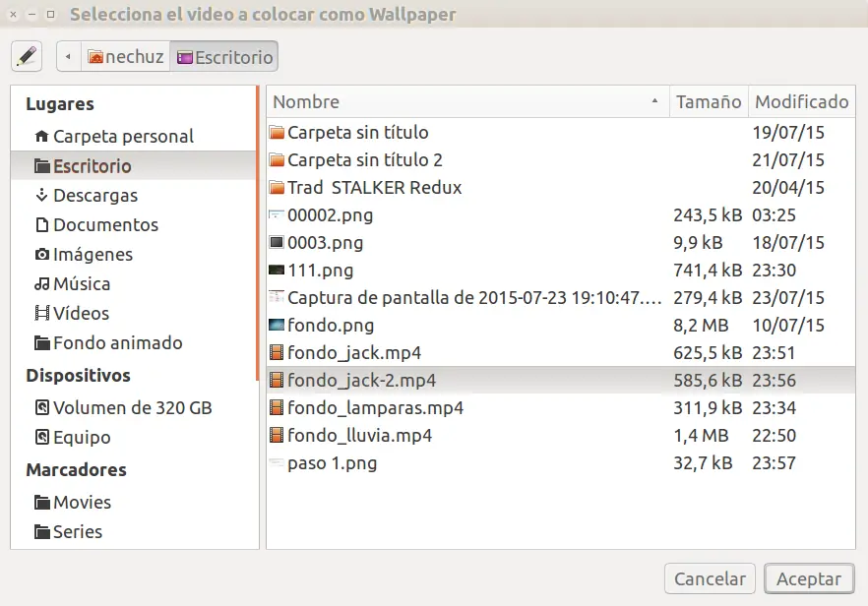The image size is (868, 606).
Task: Open Volumen de 320 GB device
Action: 133,407
